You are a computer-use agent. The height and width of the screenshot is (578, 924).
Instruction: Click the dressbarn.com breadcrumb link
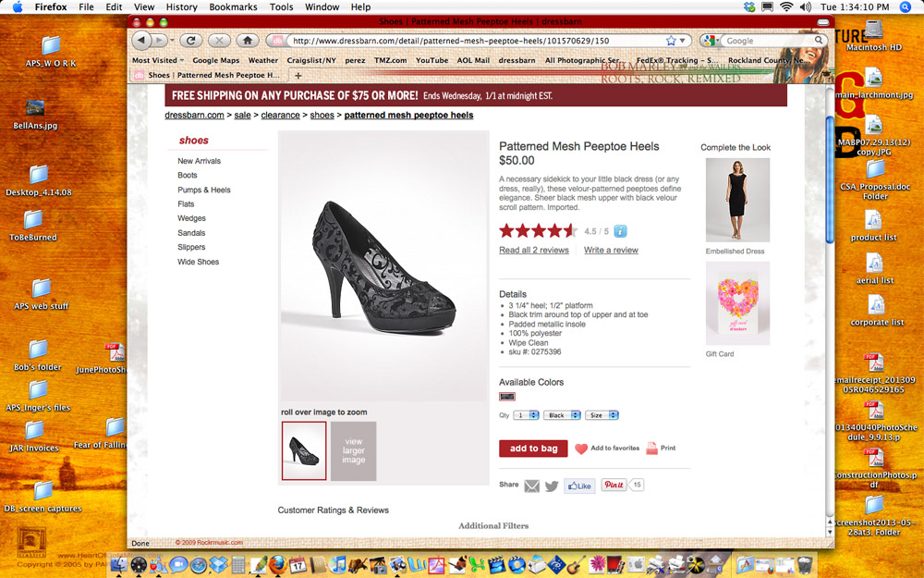[194, 115]
